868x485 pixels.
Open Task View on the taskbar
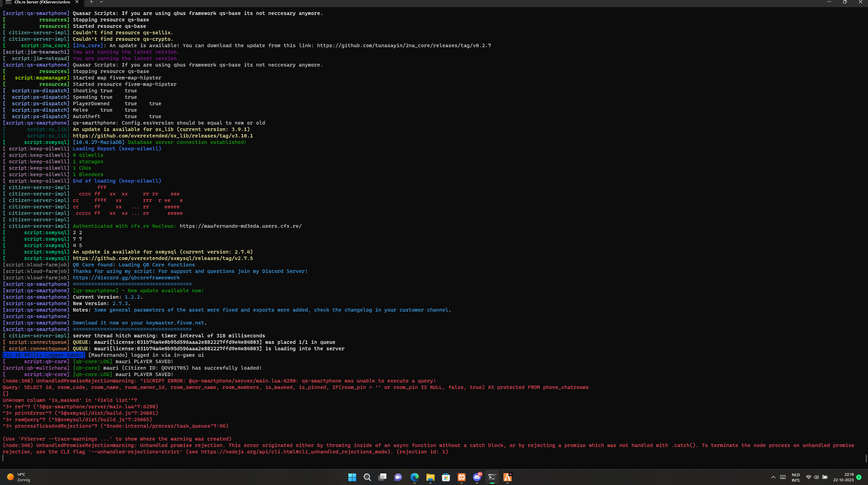click(382, 477)
